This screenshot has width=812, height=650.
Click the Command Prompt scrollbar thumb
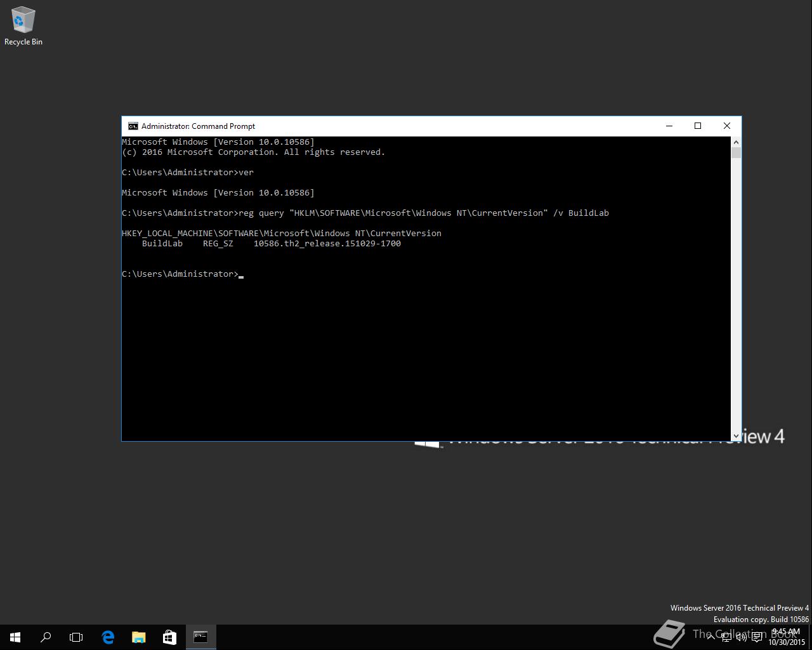[x=736, y=152]
